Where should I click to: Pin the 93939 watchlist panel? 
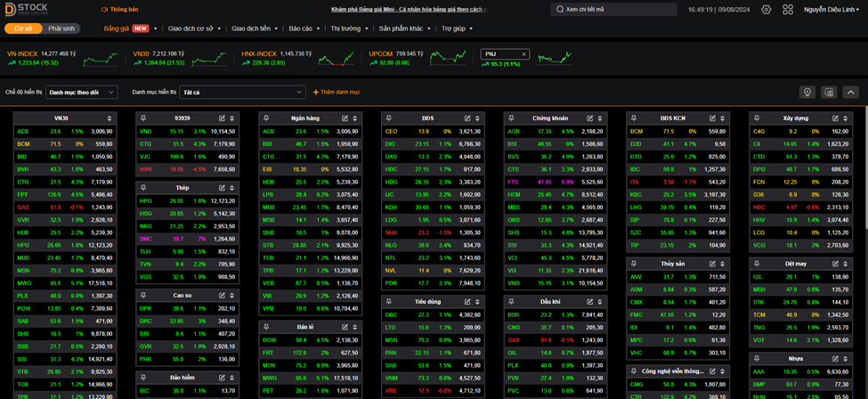pos(143,118)
